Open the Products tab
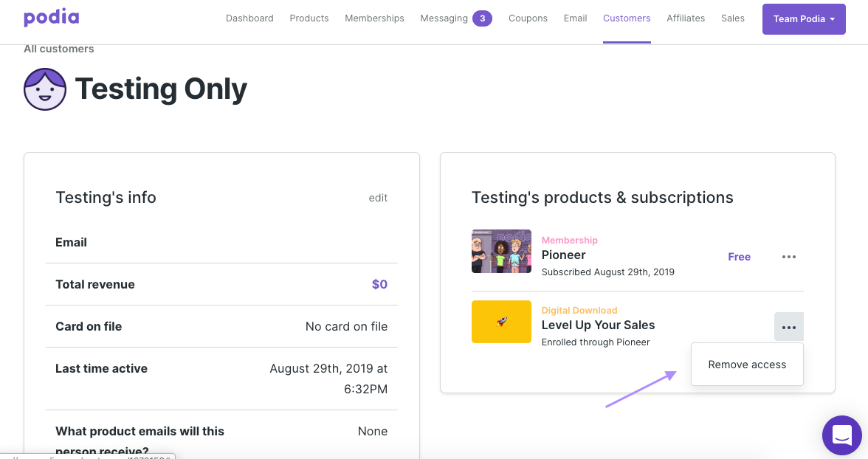This screenshot has width=868, height=459. point(309,18)
